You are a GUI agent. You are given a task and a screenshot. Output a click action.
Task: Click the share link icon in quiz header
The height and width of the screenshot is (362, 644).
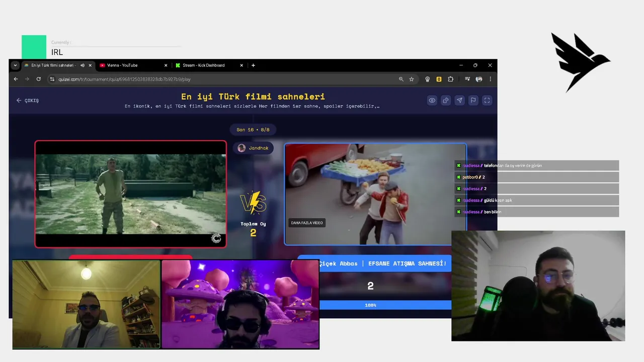pos(446,101)
